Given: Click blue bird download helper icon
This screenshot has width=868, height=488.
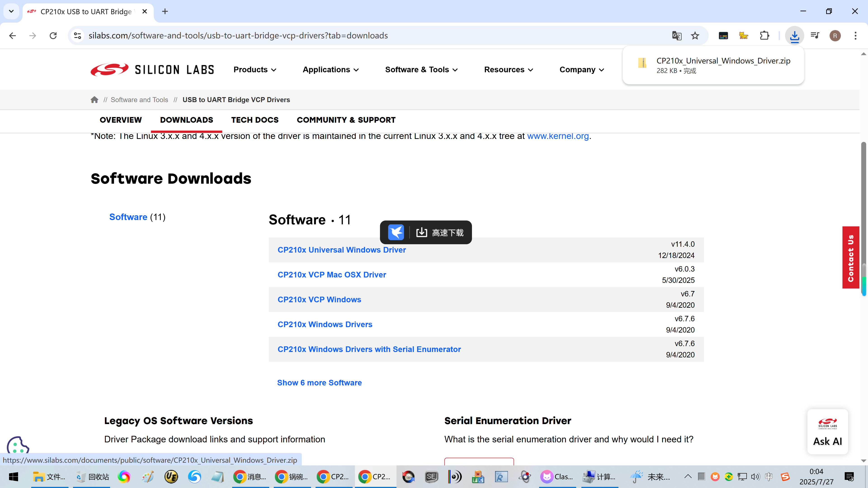Looking at the screenshot, I should [x=396, y=232].
